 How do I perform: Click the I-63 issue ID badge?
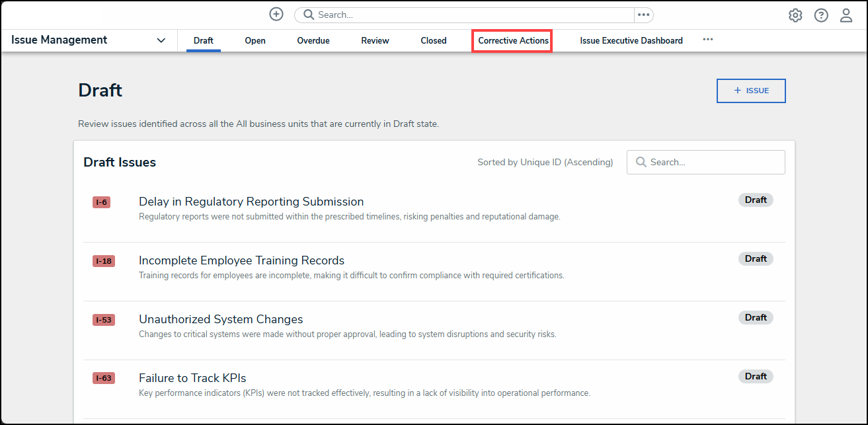[103, 379]
